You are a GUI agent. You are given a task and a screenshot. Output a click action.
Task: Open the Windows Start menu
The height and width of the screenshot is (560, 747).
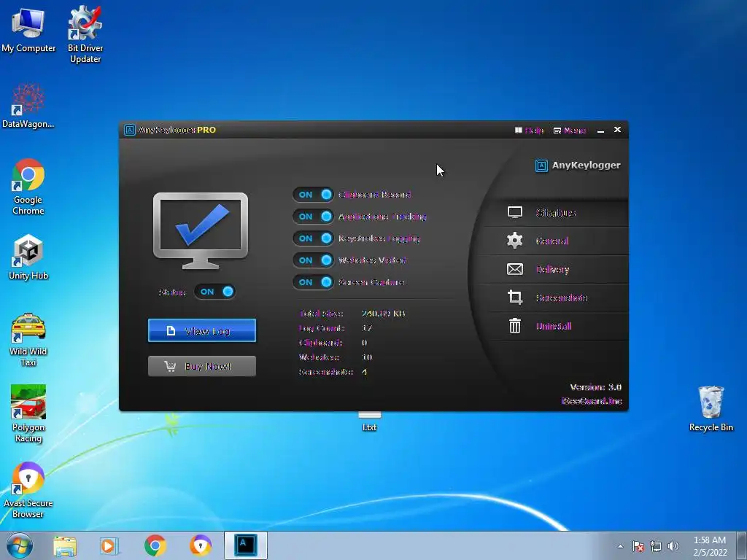coord(20,545)
